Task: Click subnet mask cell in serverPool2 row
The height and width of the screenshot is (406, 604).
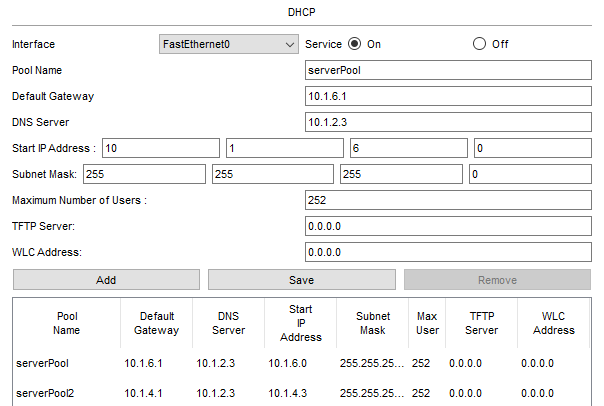Action: (x=372, y=393)
